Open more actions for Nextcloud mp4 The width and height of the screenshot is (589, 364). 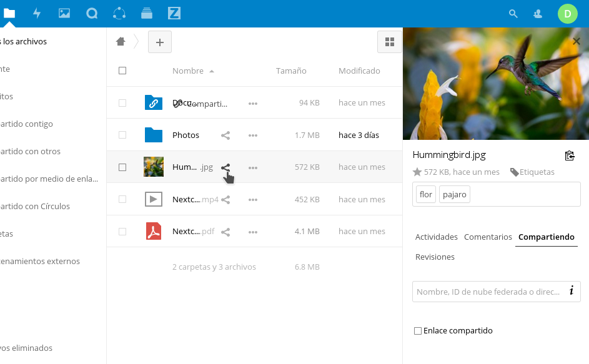click(253, 200)
